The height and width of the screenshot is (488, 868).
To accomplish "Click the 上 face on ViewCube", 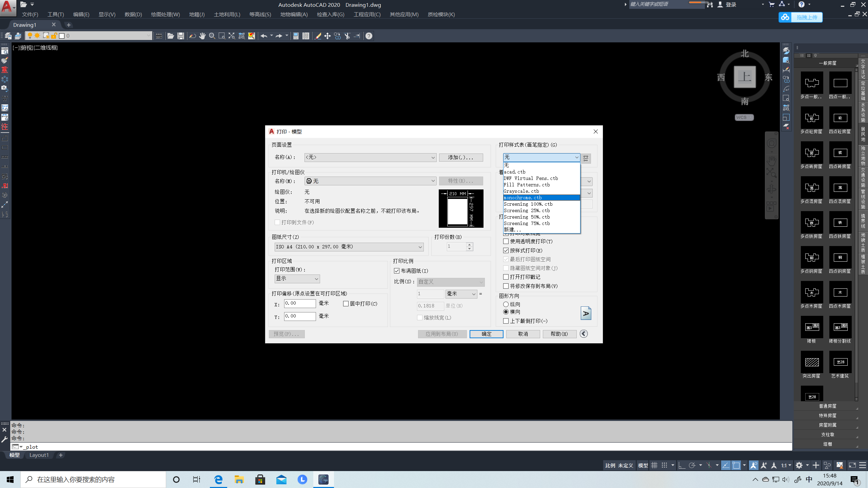I will coord(745,77).
